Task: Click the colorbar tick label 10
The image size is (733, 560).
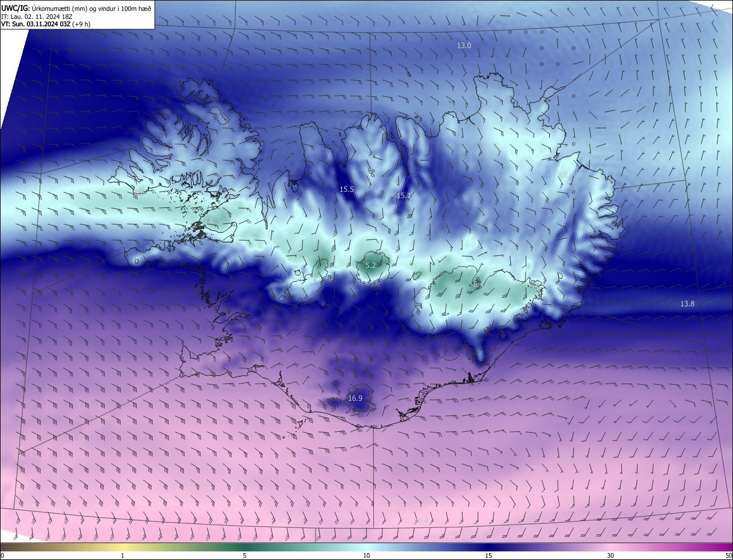Action: tap(366, 555)
